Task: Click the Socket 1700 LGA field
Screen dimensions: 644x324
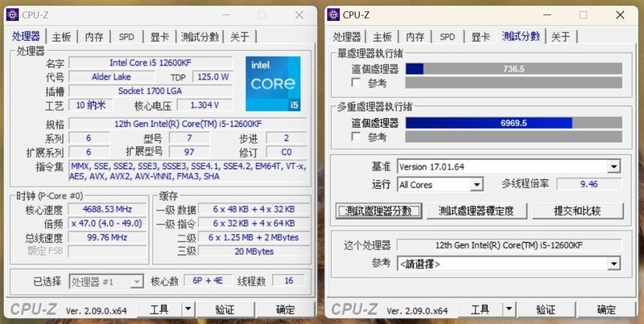Action: coord(151,91)
